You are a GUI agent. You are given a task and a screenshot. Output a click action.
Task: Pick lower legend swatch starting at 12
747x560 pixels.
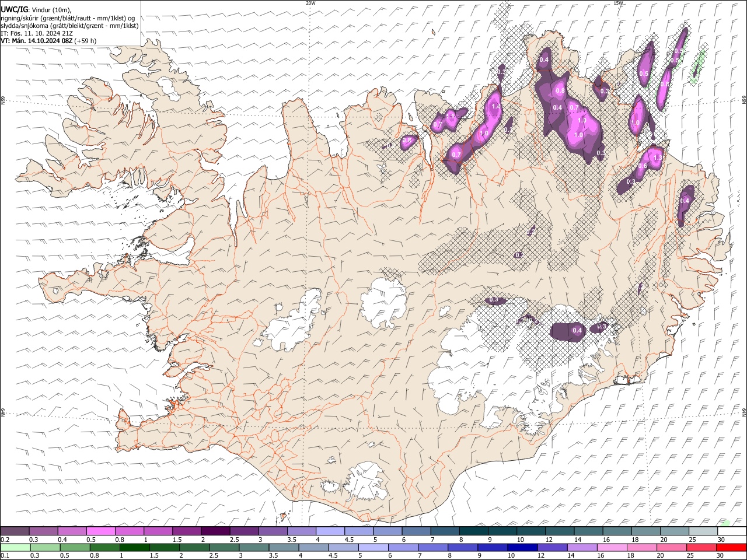pyautogui.click(x=552, y=547)
